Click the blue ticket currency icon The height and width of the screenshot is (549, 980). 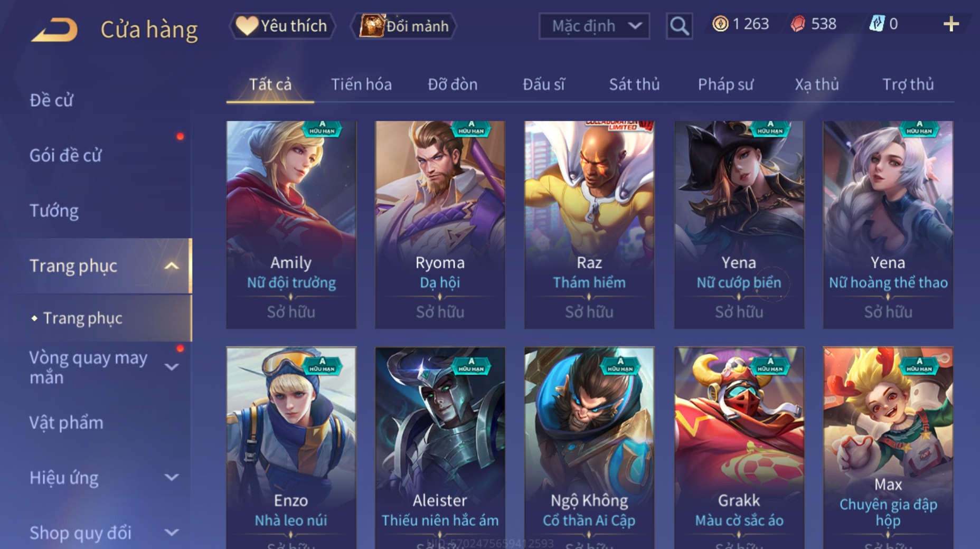(877, 24)
